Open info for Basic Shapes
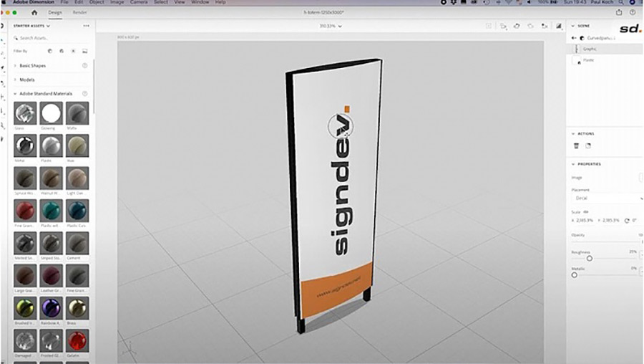The height and width of the screenshot is (364, 644). 85,66
